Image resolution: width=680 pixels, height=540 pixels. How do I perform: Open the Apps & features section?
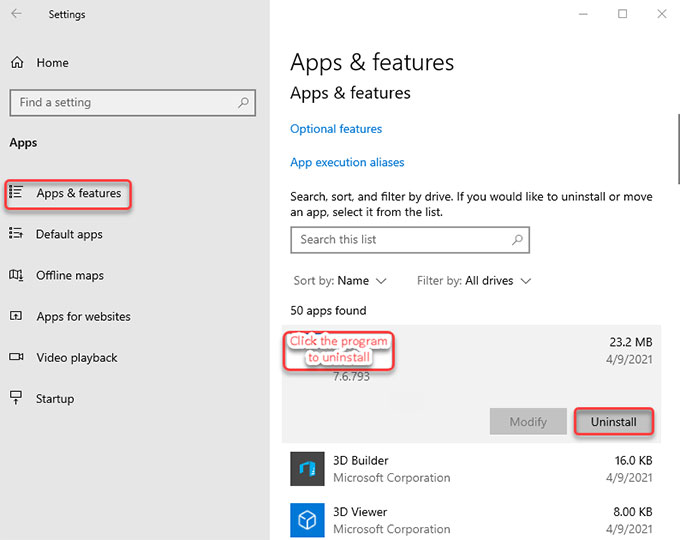[68, 194]
